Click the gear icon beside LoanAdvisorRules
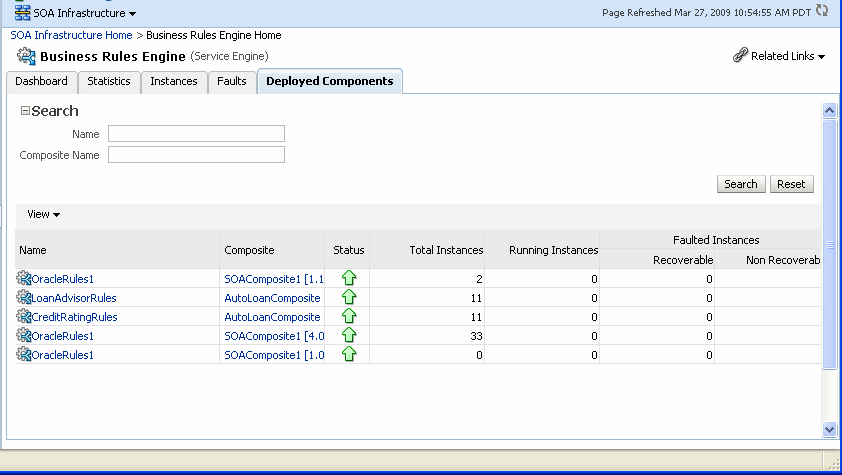 [x=24, y=298]
